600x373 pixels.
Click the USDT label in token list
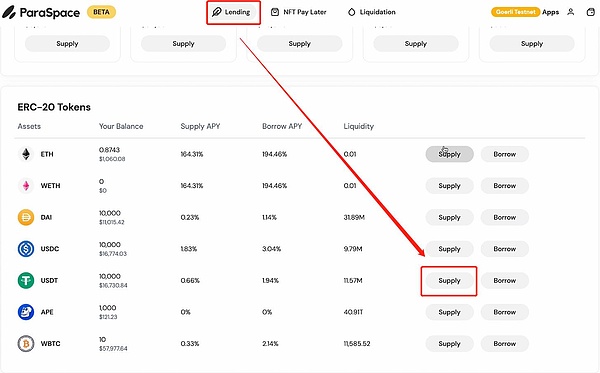[49, 280]
